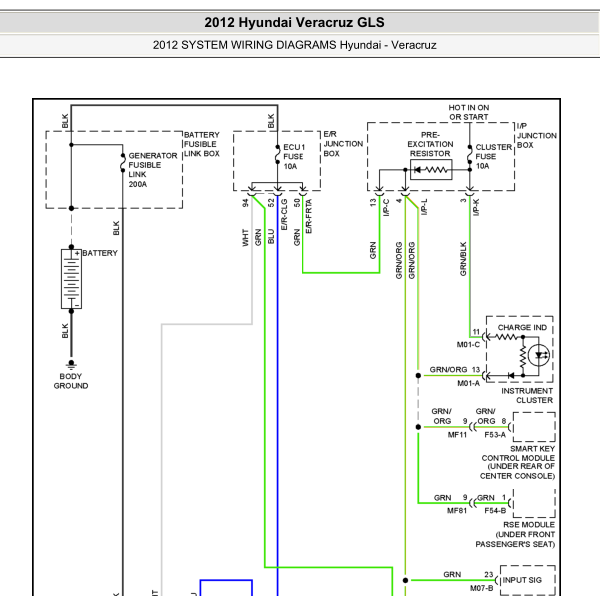600x596 pixels.
Task: Click the 'I/P-L' connector label
Action: point(424,207)
